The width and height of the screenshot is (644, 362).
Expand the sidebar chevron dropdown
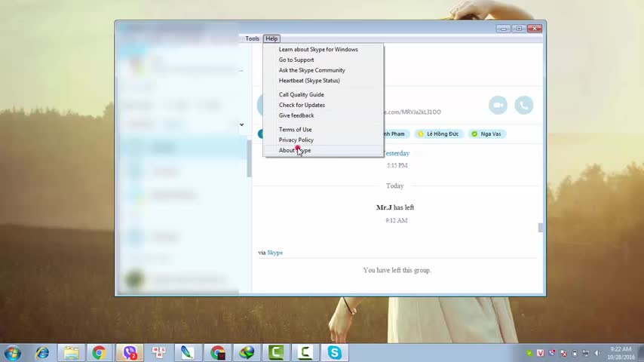241,124
